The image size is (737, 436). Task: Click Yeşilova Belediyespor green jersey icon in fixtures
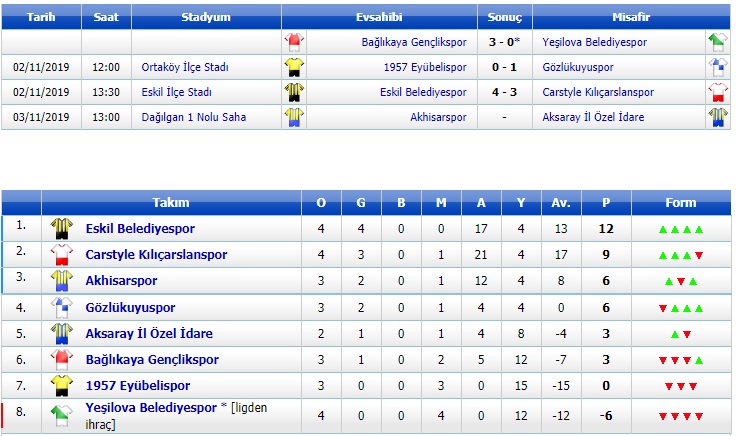(718, 42)
